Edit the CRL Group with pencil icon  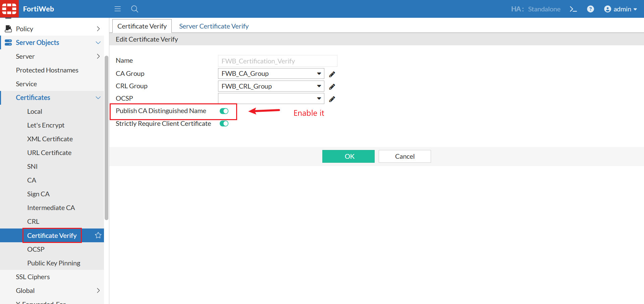click(332, 87)
